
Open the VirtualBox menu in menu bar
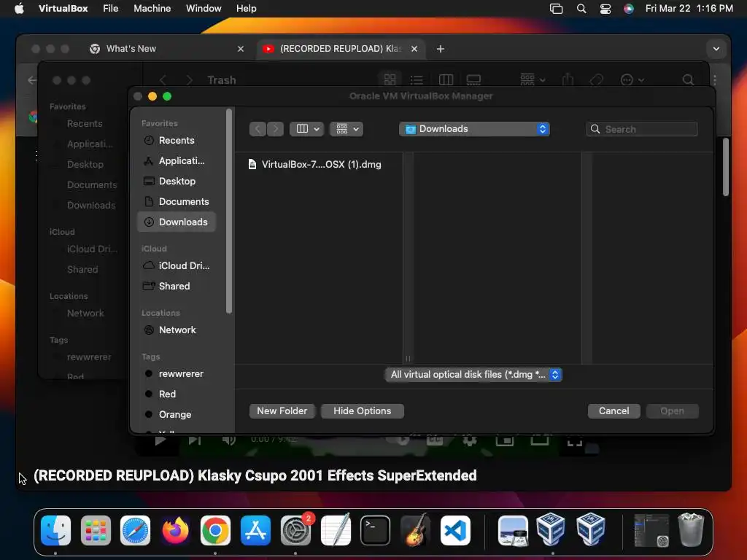(63, 9)
